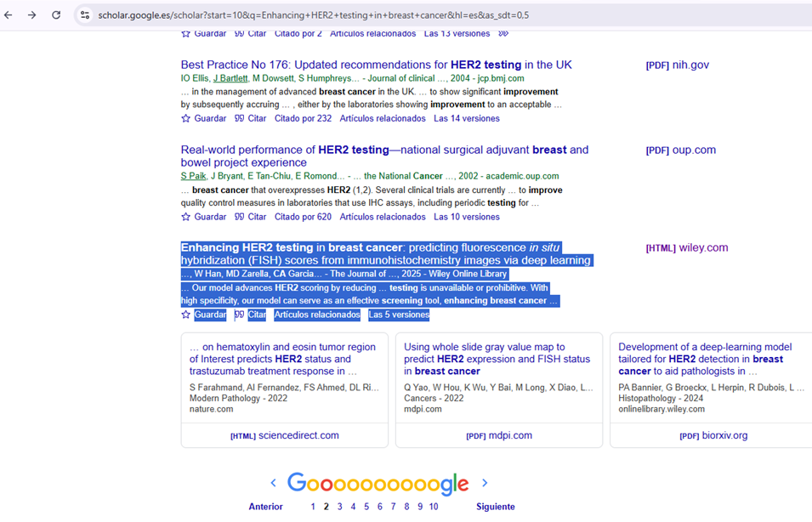
Task: Open Best Practice No 176 article title
Action: (x=376, y=65)
